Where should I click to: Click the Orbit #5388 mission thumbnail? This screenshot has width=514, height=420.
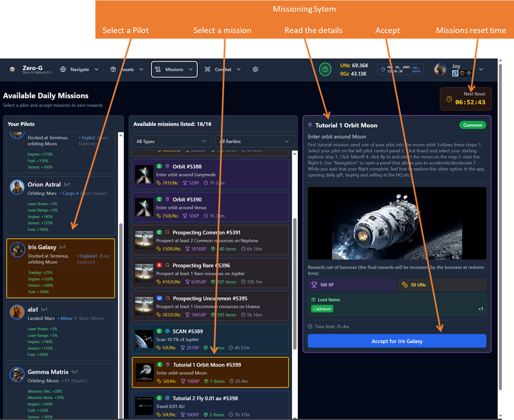pyautogui.click(x=144, y=174)
